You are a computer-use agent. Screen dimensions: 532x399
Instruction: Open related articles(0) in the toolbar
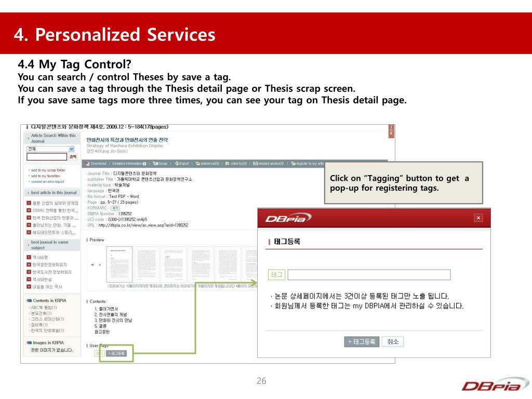click(x=269, y=164)
